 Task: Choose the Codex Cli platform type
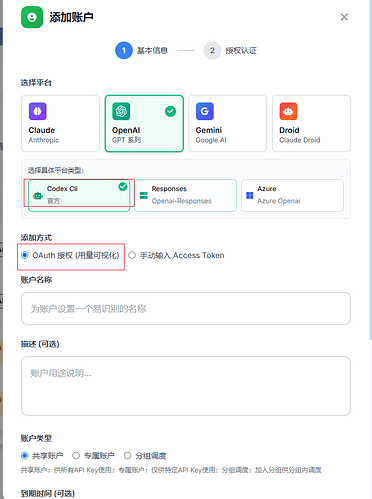point(79,195)
